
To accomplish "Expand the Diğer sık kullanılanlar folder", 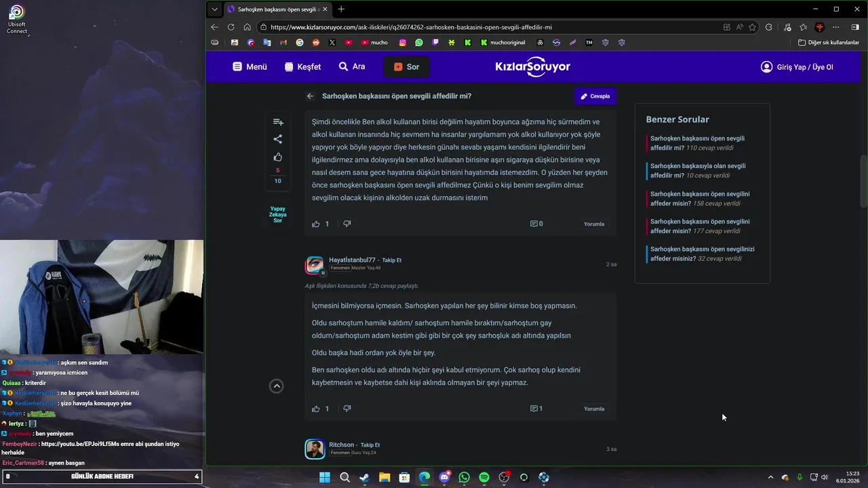I will [829, 42].
